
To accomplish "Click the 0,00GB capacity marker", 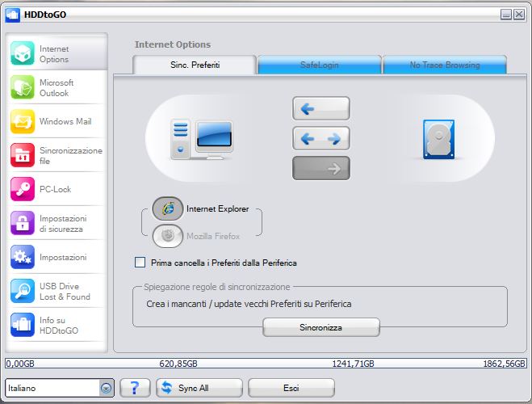I will coord(20,364).
